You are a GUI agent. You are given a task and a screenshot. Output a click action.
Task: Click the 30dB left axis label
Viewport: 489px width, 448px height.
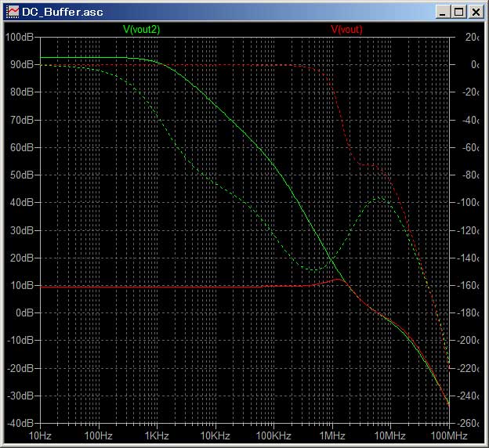(22, 230)
